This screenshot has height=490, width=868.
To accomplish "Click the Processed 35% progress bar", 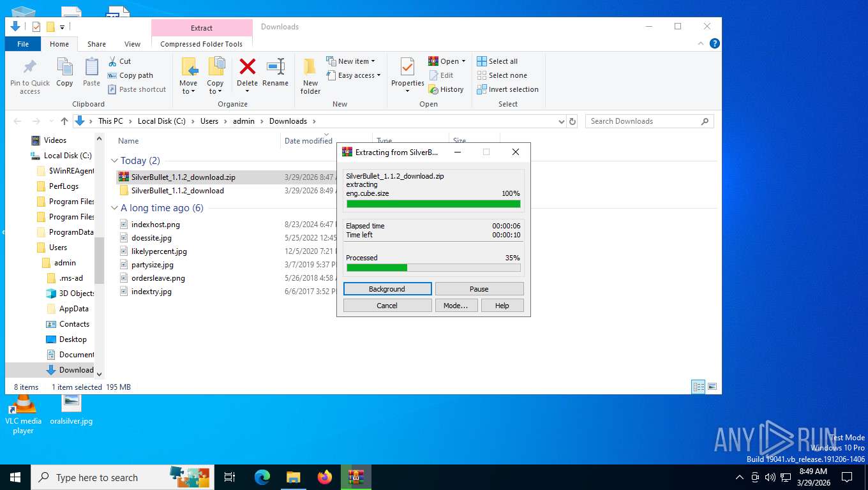I will 433,268.
